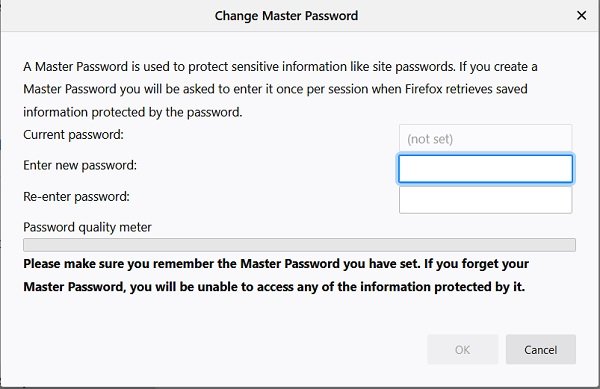The height and width of the screenshot is (389, 600).
Task: Click the 'Current password:' label
Action: click(73, 135)
